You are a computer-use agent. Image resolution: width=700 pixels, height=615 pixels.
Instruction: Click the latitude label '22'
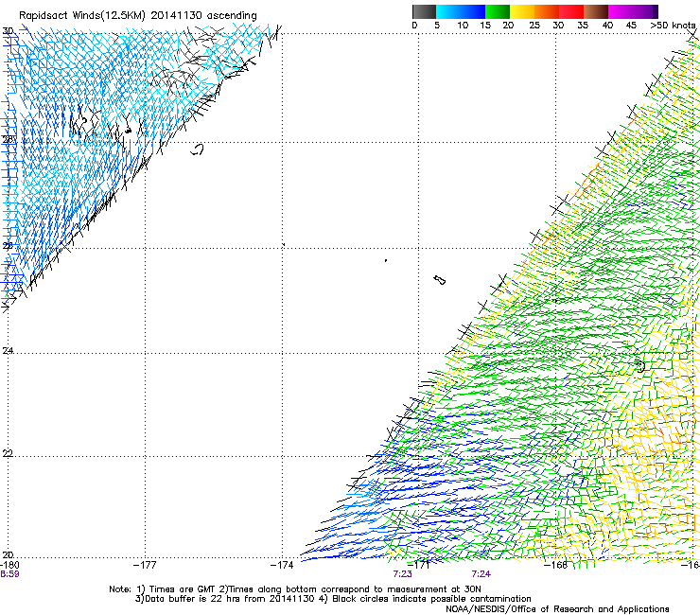[x=8, y=453]
